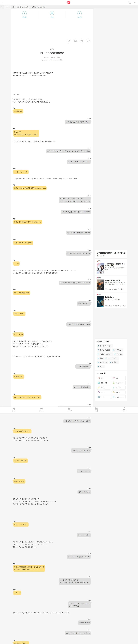Open ジャンル in bottom navigation
Image resolution: width=138 pixels, height=644 pixels.
tap(41, 409)
